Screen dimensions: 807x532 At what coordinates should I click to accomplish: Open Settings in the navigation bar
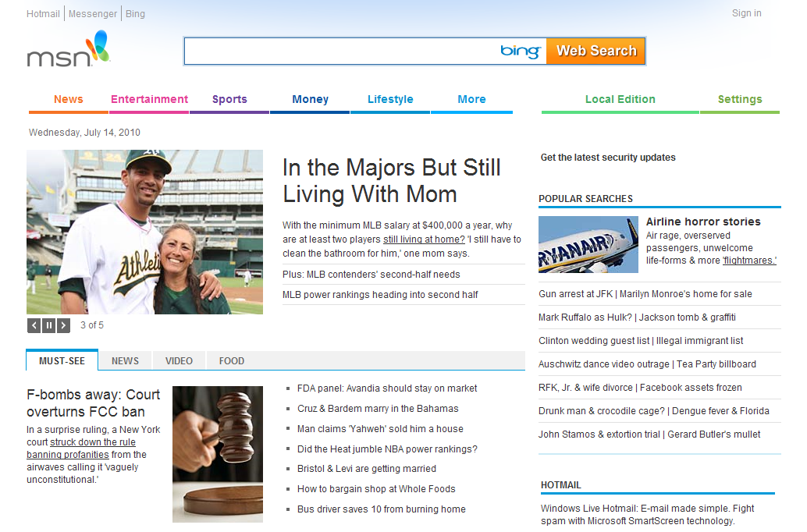[x=739, y=99]
